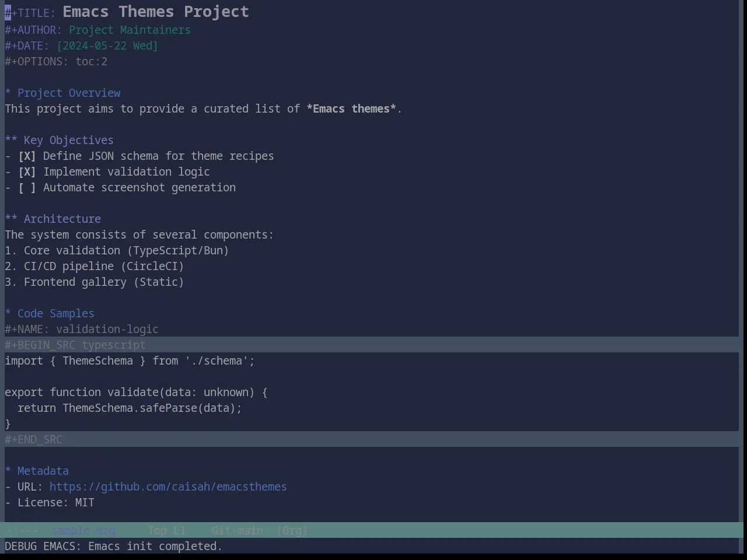
Task: Open the github.com/caisah/emacsthemes link
Action: pyautogui.click(x=168, y=487)
